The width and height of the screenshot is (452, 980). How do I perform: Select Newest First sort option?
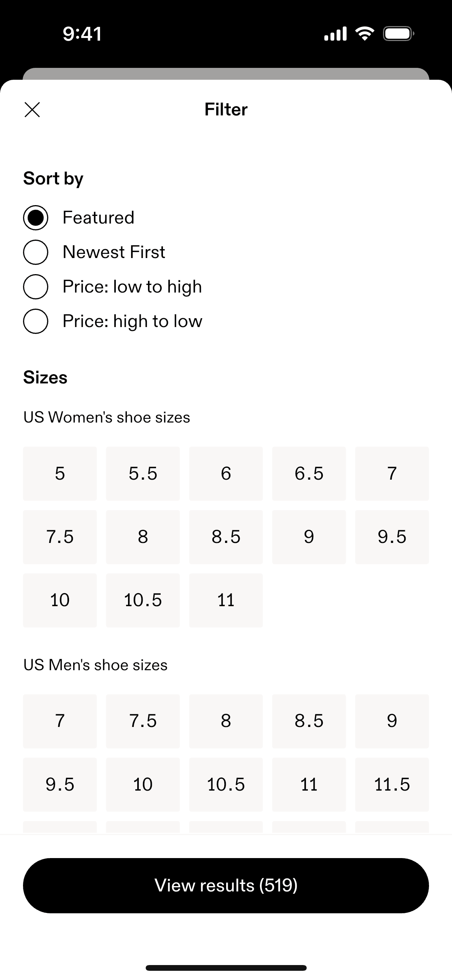(36, 252)
